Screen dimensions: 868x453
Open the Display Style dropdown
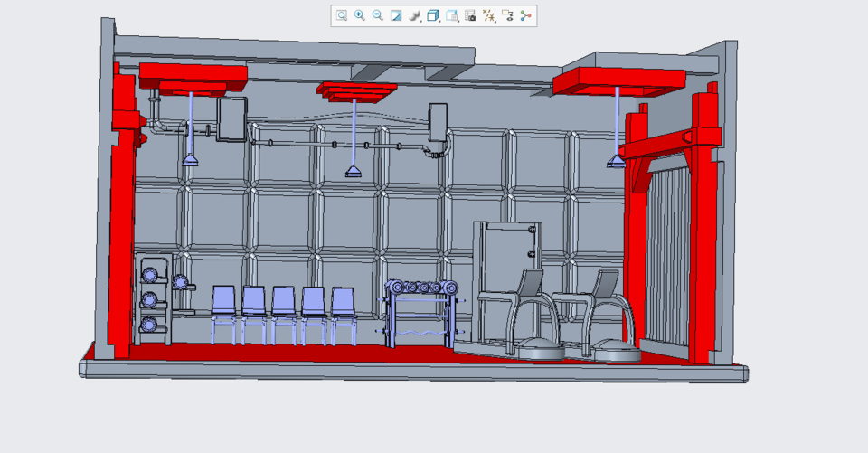click(415, 15)
